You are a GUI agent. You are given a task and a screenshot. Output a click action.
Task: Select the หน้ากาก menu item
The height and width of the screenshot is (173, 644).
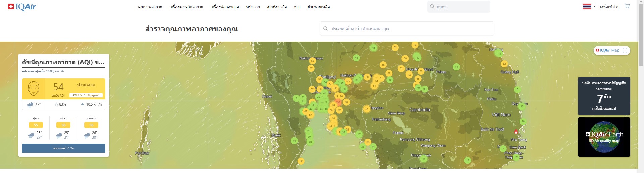click(x=253, y=7)
